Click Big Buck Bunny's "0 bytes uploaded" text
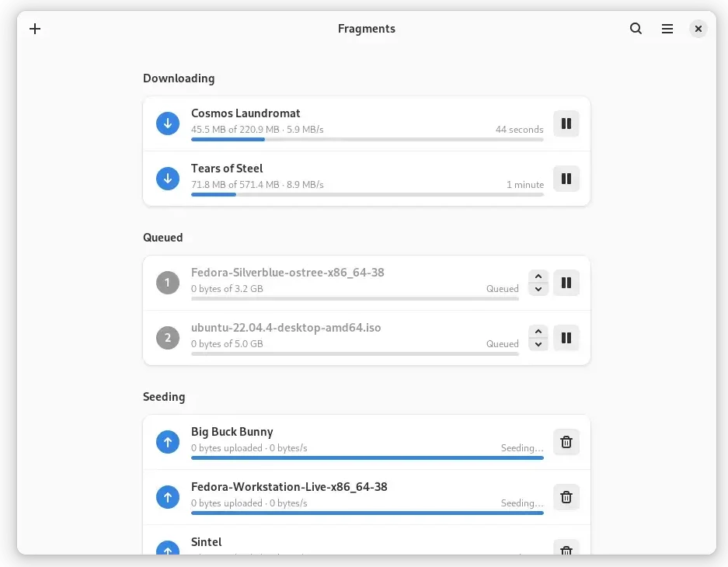Image resolution: width=728 pixels, height=567 pixels. [x=227, y=448]
